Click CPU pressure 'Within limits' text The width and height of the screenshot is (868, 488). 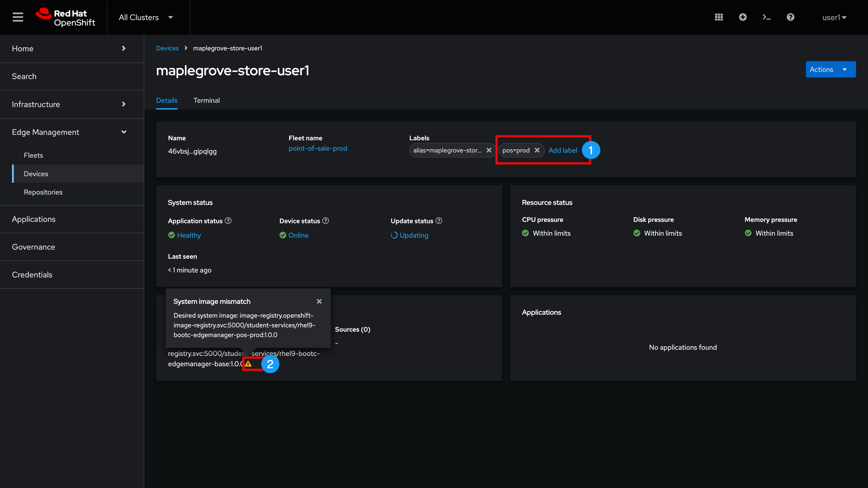click(x=552, y=233)
